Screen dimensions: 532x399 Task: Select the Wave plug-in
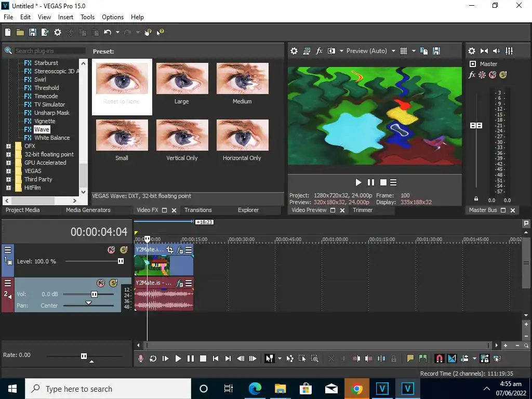pyautogui.click(x=42, y=129)
